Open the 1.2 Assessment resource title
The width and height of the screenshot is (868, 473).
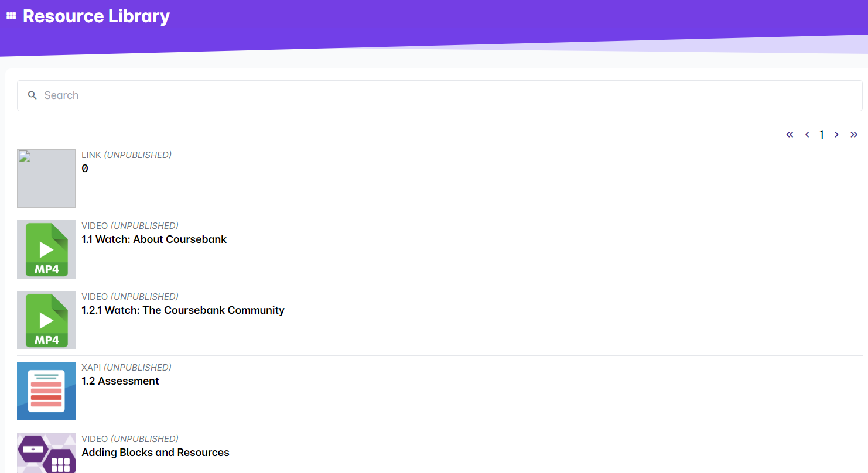coord(120,381)
